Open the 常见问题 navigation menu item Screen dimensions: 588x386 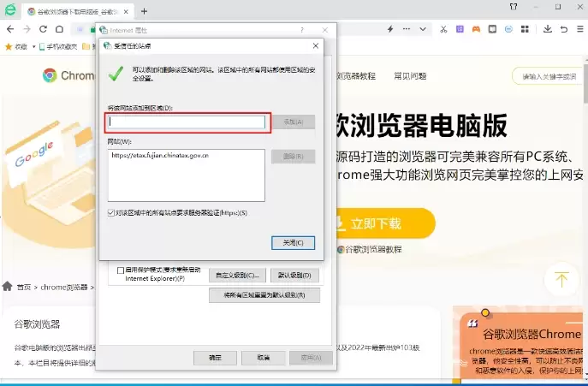pyautogui.click(x=410, y=76)
